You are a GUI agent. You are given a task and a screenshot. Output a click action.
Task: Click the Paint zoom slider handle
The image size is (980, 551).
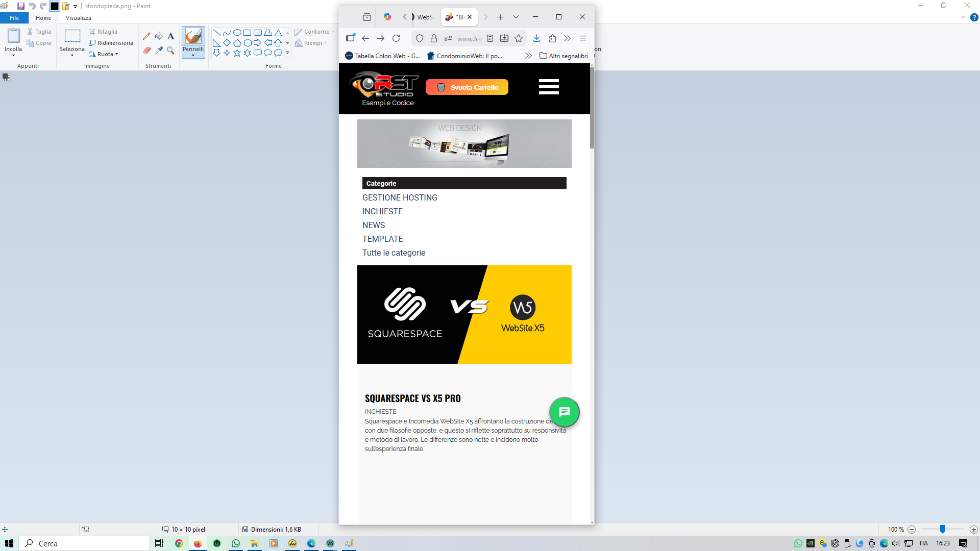943,530
